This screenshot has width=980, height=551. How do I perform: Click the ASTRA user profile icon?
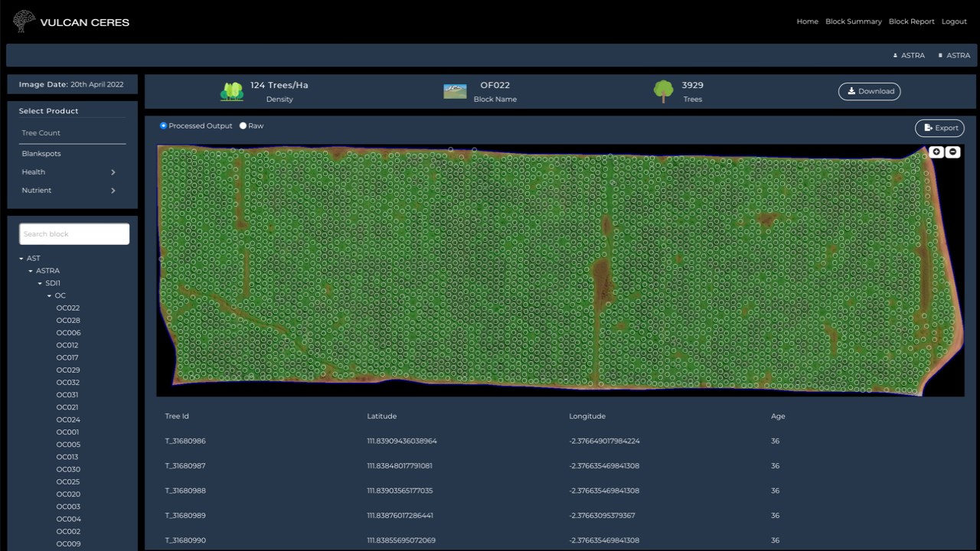[895, 56]
